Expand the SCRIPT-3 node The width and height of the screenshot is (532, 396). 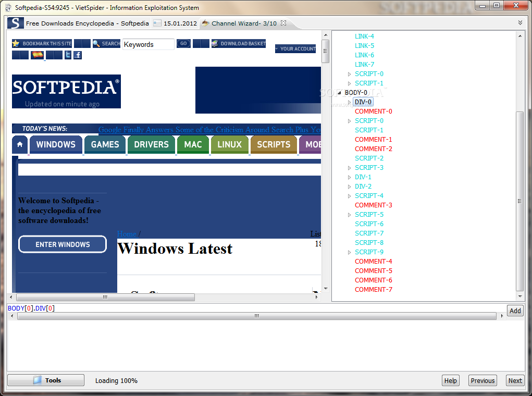(x=349, y=168)
